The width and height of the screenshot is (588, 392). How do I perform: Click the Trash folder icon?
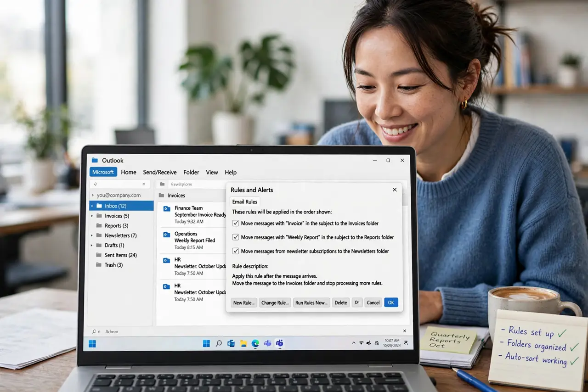99,265
